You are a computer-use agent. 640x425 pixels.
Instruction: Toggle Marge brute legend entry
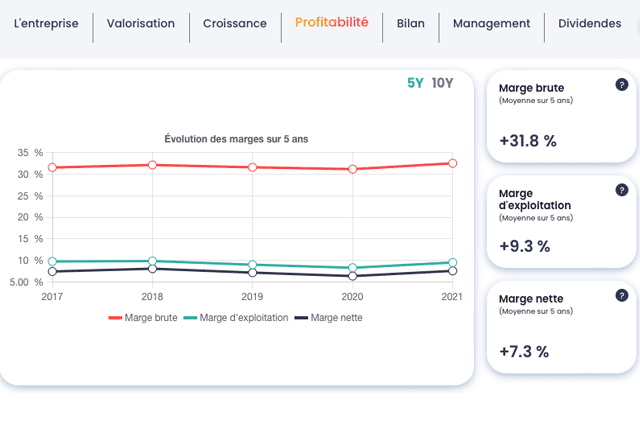(143, 318)
